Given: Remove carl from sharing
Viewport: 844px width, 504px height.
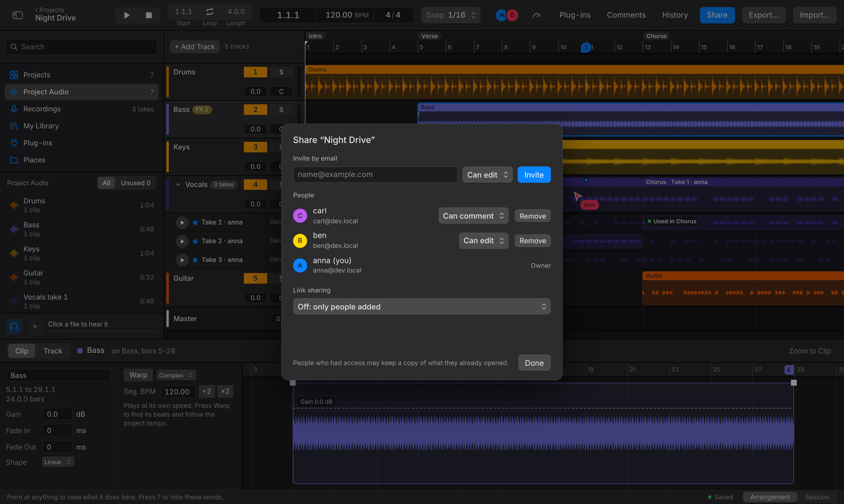Looking at the screenshot, I should pyautogui.click(x=532, y=216).
